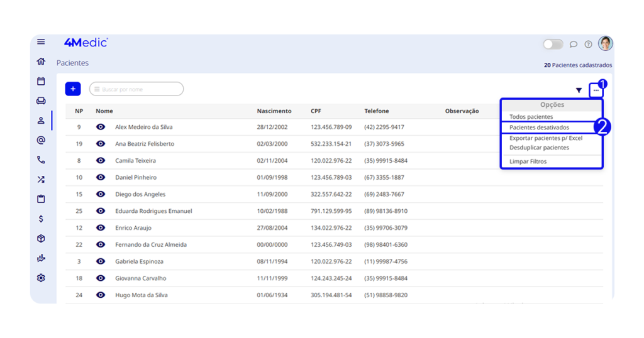Choose Exportar pacientes p/ Excel option

pos(545,138)
